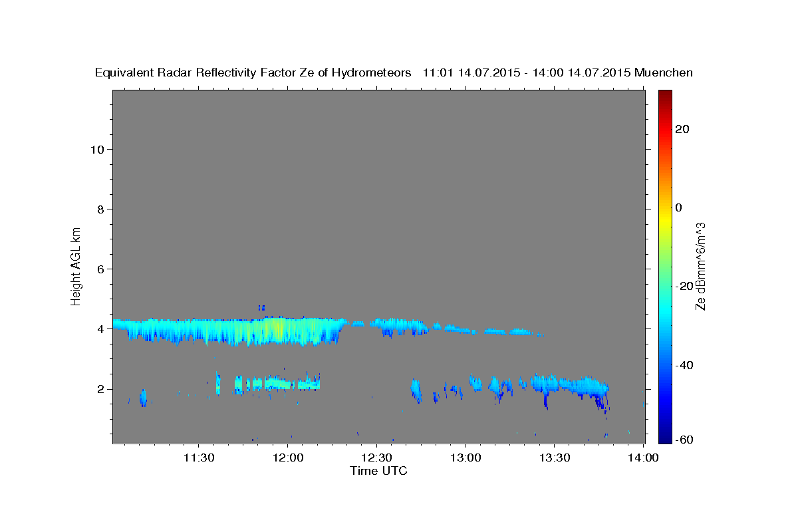
Task: Click the '-20' colorbar tick label
Action: coord(684,286)
